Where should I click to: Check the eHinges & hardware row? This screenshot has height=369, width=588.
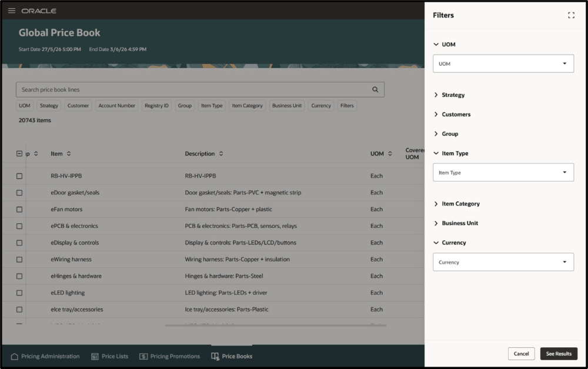pos(19,276)
